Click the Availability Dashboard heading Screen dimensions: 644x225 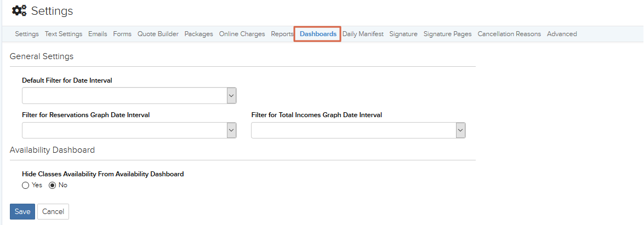[52, 150]
